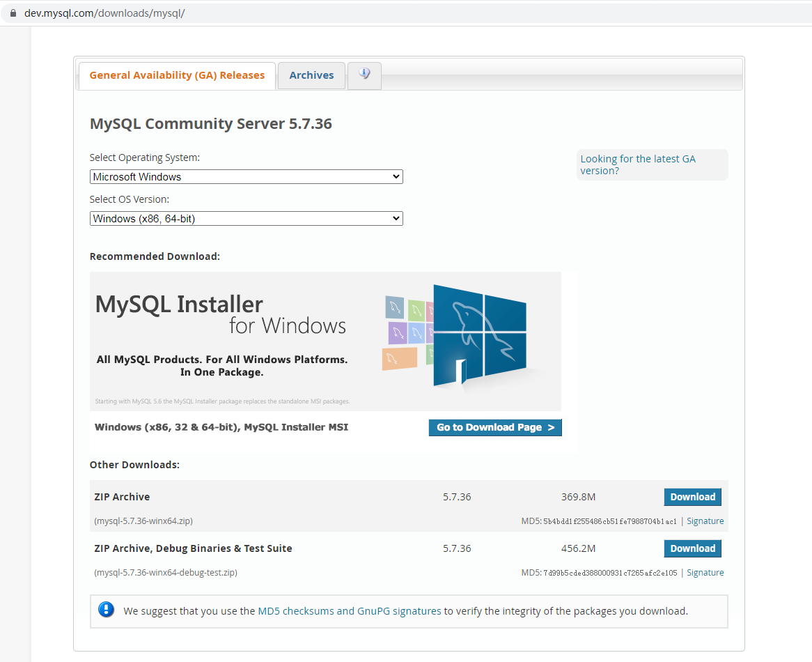This screenshot has width=812, height=662.
Task: Download the ZIP Archive 369.8M file
Action: click(692, 497)
